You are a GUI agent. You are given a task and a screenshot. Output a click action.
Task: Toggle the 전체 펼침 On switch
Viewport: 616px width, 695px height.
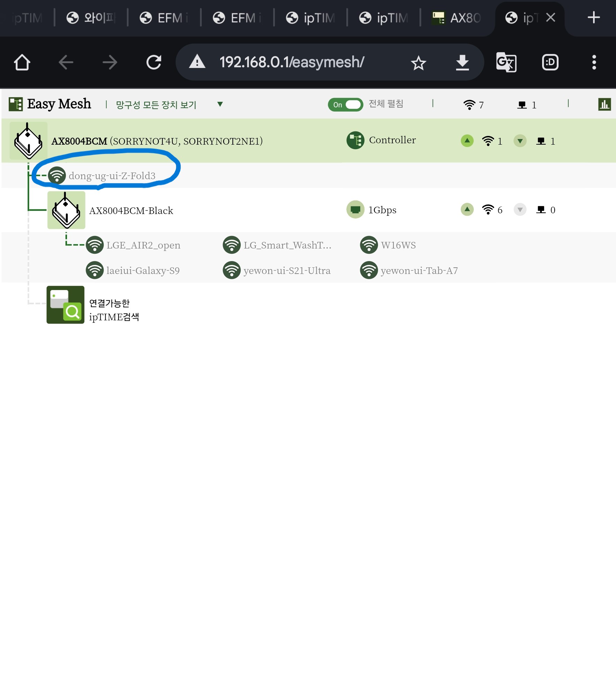pos(345,105)
